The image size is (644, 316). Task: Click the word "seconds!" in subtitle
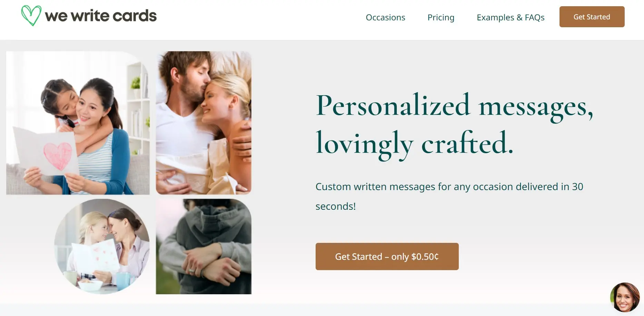(x=335, y=206)
